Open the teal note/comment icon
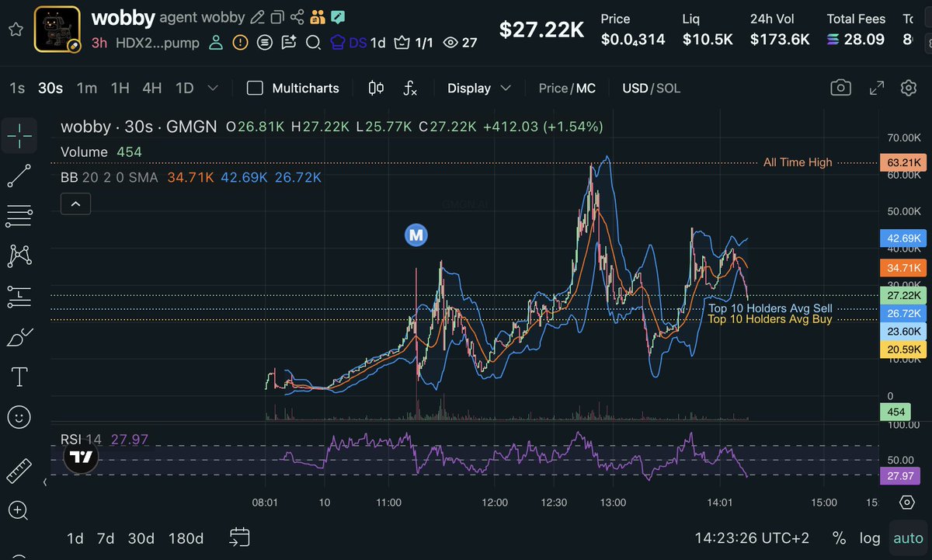Screen dimensions: 932x560 338,17
